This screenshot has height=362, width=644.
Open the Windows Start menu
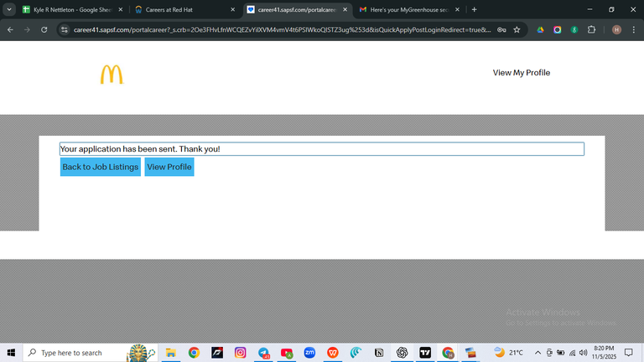pyautogui.click(x=11, y=353)
